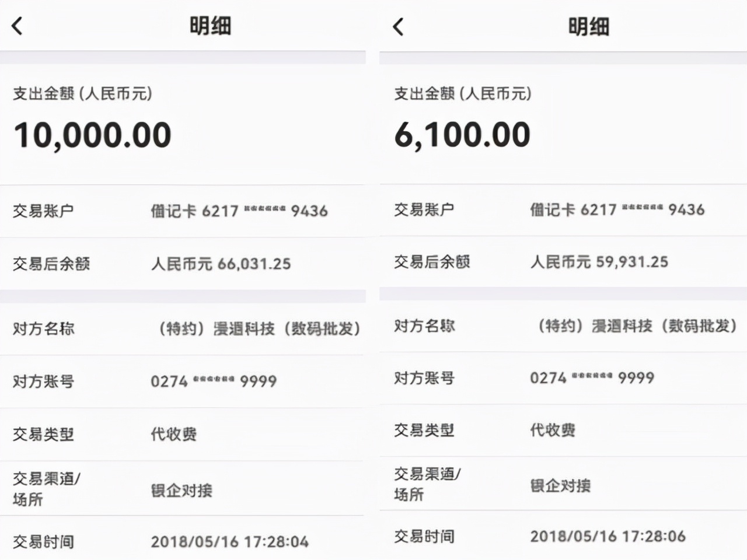Select the 10,000.00 expense amount
Viewport: 747px width, 560px height.
92,135
